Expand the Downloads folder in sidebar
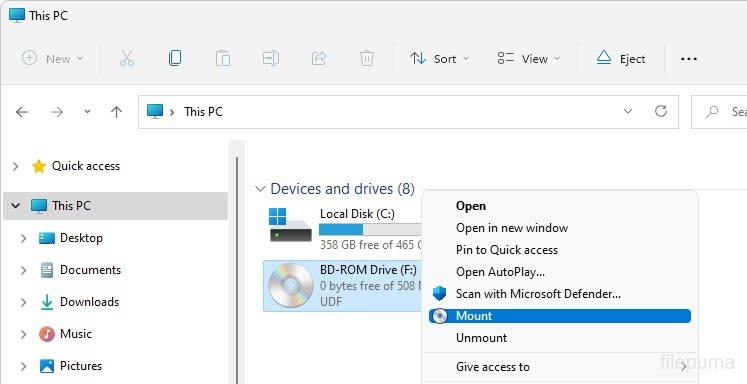The width and height of the screenshot is (747, 384). 23,302
